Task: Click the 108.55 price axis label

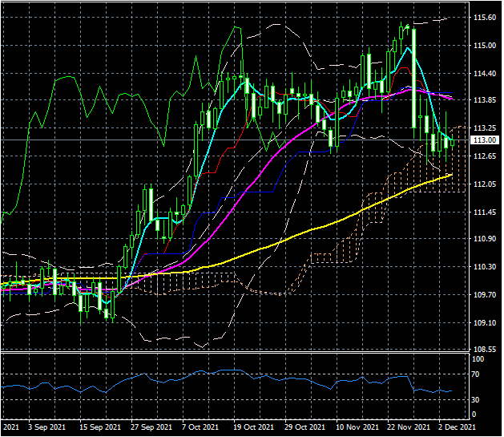Action: coord(485,350)
